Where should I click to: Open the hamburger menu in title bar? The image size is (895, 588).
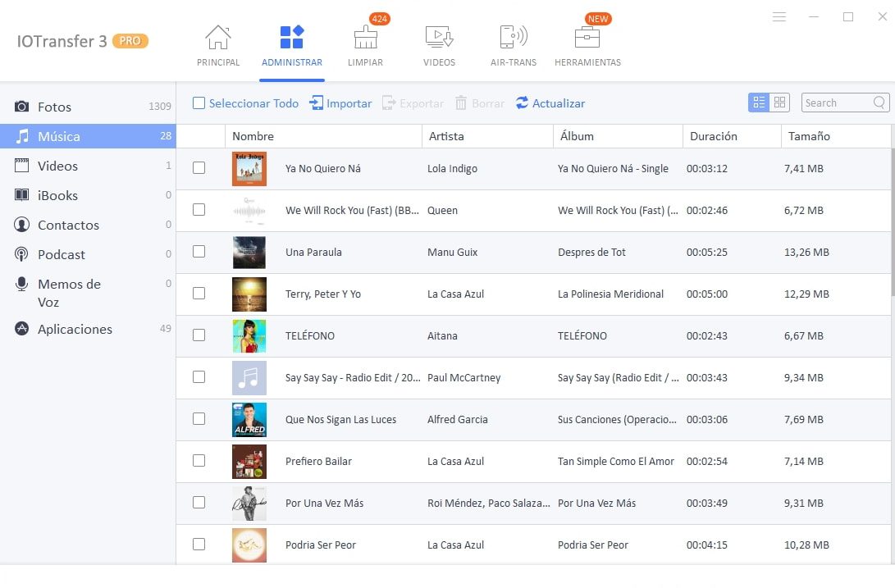coord(779,16)
